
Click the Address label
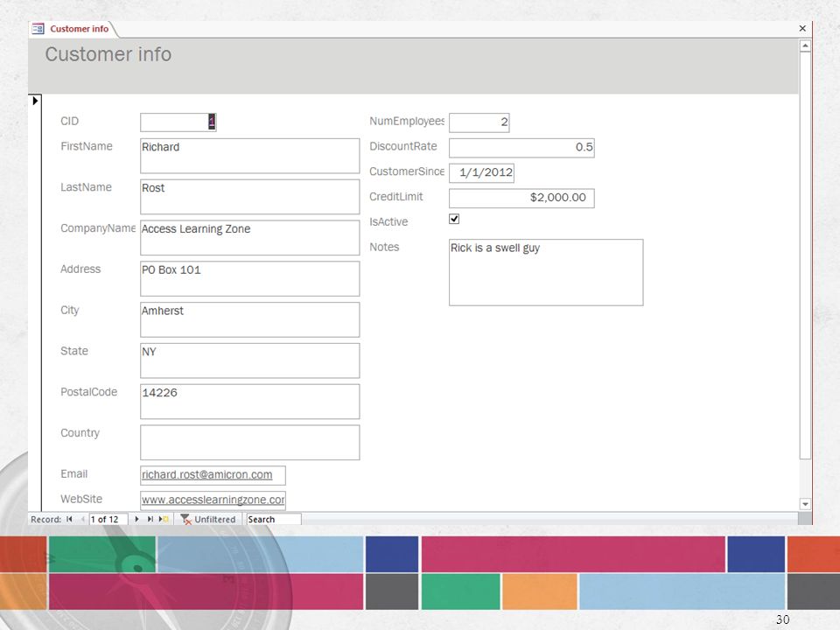80,269
